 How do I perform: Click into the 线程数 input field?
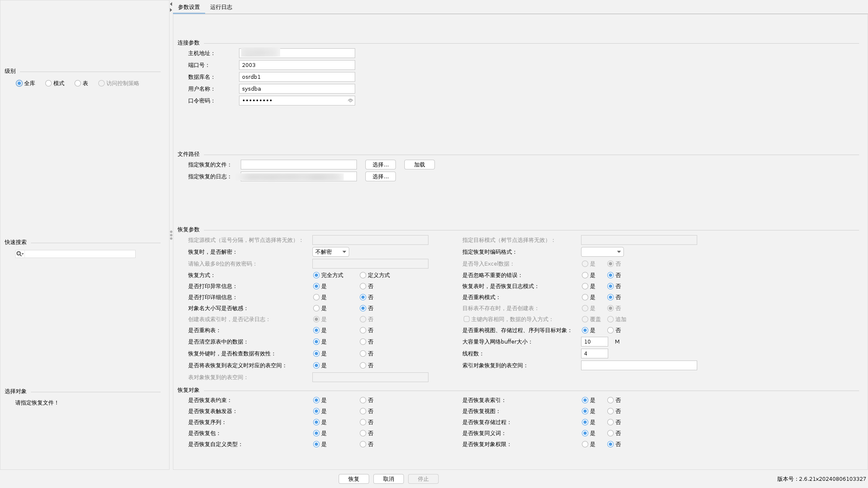pos(594,354)
